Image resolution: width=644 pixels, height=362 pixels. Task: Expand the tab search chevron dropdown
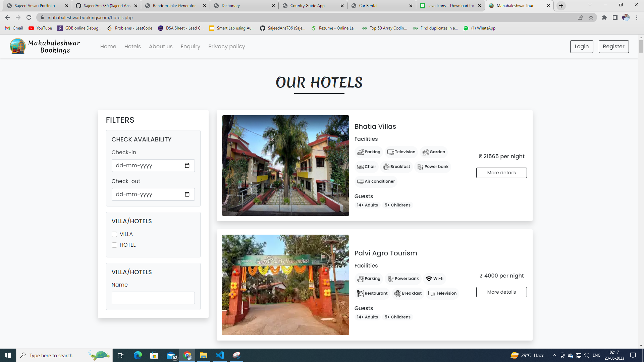[590, 5]
